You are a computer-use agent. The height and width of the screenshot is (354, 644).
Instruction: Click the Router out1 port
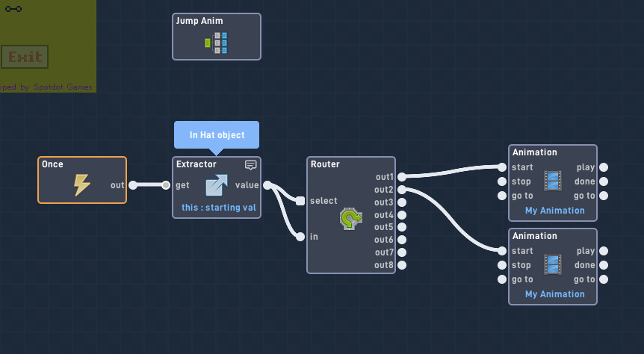(402, 176)
